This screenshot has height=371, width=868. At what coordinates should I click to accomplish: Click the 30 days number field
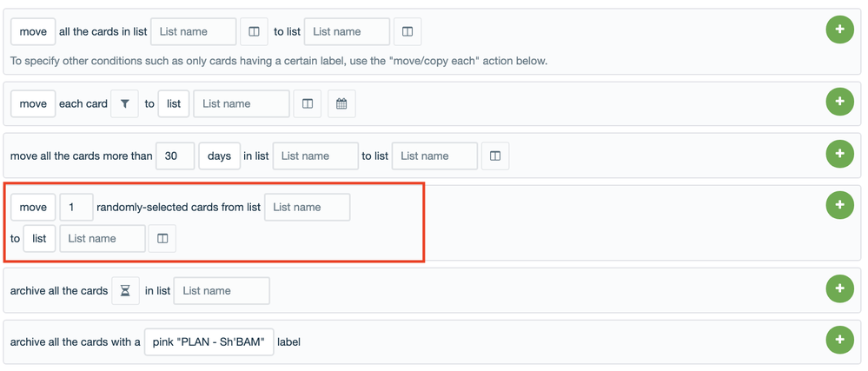pyautogui.click(x=175, y=156)
